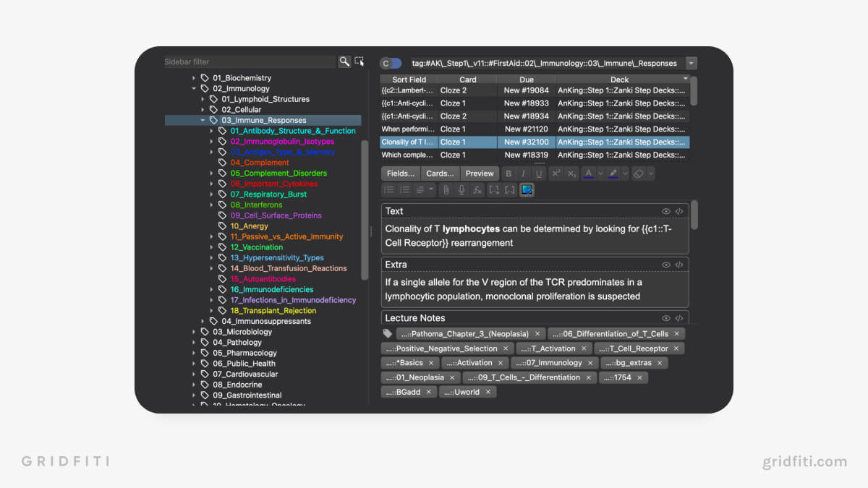The height and width of the screenshot is (488, 868).
Task: Toggle eye icon on Text field
Action: tap(666, 211)
